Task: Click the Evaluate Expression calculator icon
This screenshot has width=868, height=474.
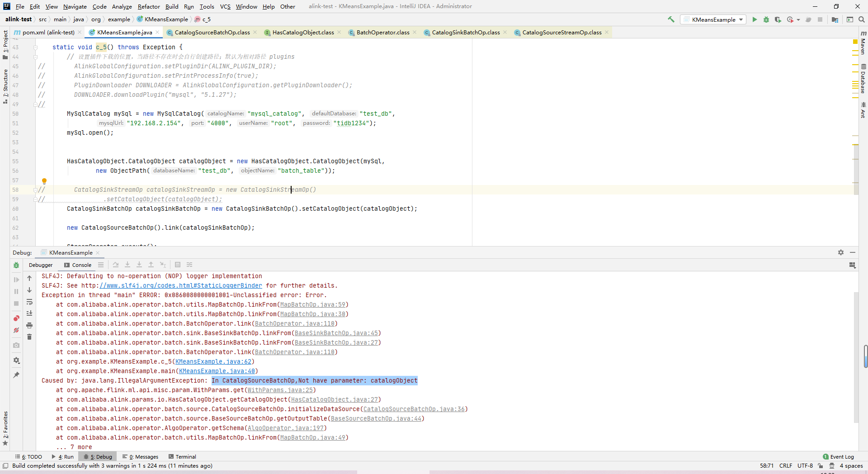Action: (178, 265)
